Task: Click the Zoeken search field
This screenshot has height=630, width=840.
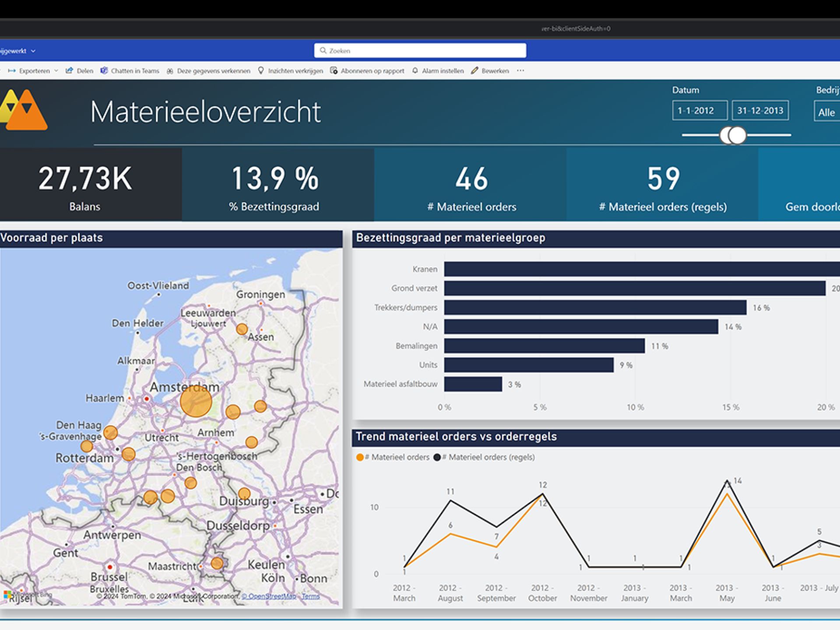Action: 420,51
